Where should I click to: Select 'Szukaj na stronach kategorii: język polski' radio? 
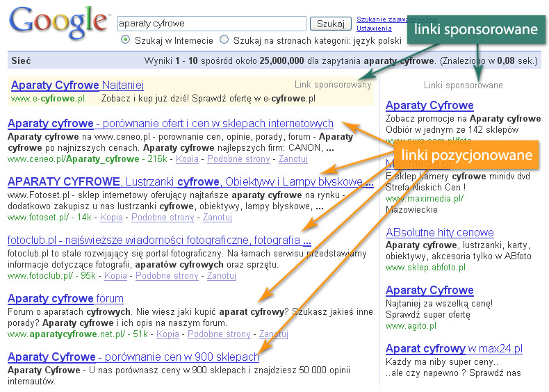tap(224, 40)
